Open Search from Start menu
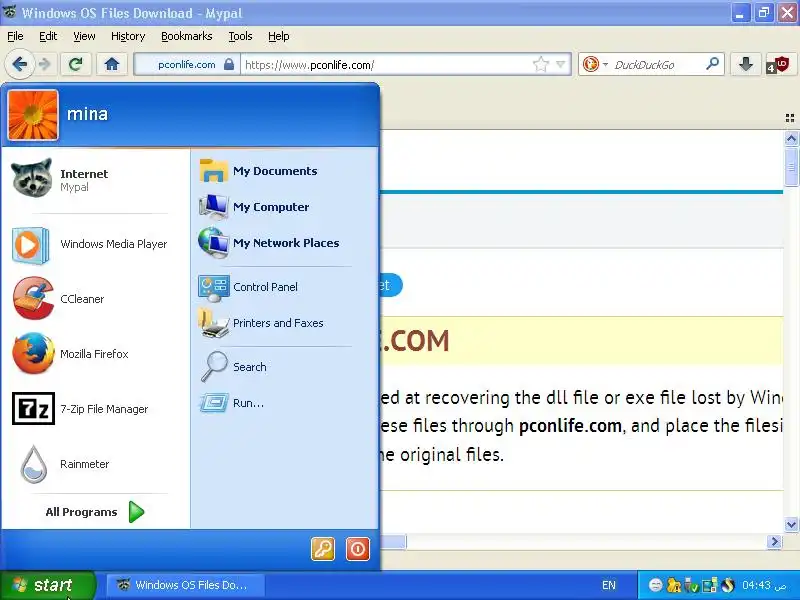 (x=285, y=367)
